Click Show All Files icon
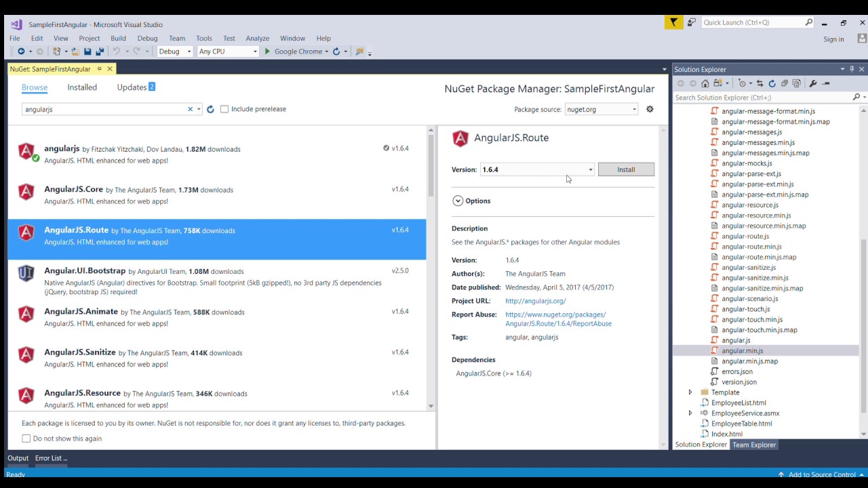The height and width of the screenshot is (488, 868). (x=796, y=83)
